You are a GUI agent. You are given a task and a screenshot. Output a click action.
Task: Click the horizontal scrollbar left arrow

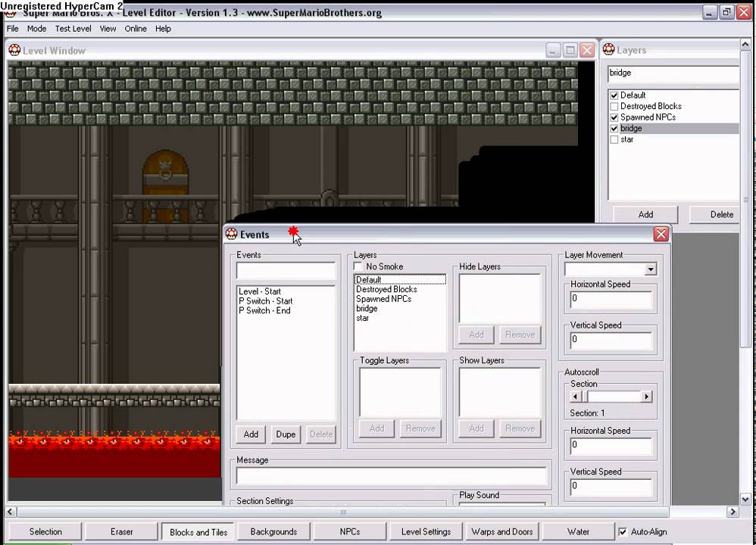tap(10, 512)
